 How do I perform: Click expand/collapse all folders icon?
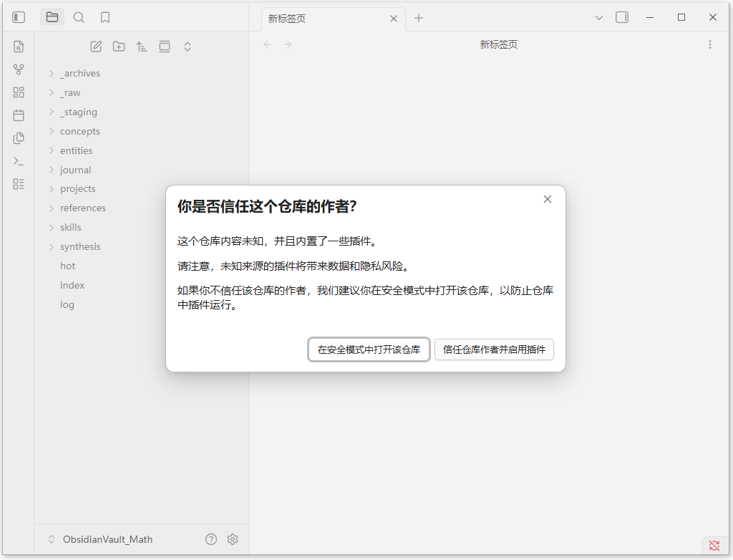tap(188, 47)
